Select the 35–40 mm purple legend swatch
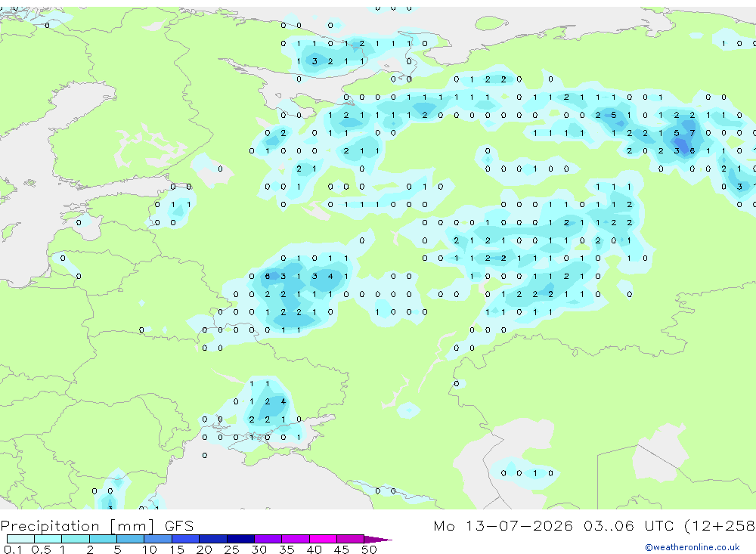Screen dimensions: 756x554 (x=296, y=539)
